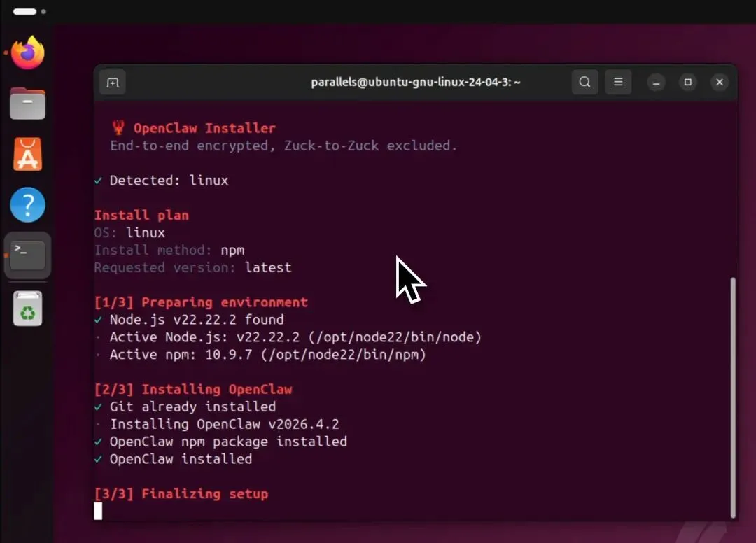Open the terminal hamburger menu
The height and width of the screenshot is (543, 756).
click(x=618, y=82)
